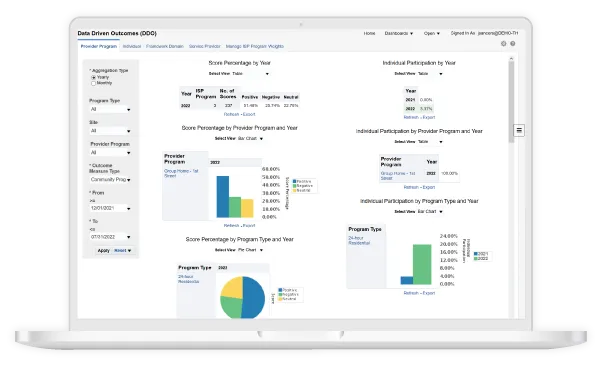This screenshot has height=365, width=600.
Task: Change Select View for Score Percentage by Provider Program
Action: click(250, 139)
